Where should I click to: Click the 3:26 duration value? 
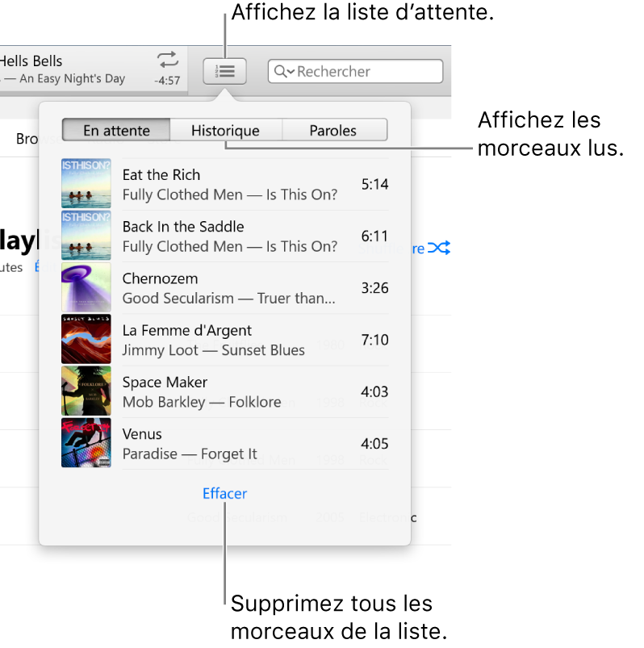(374, 288)
